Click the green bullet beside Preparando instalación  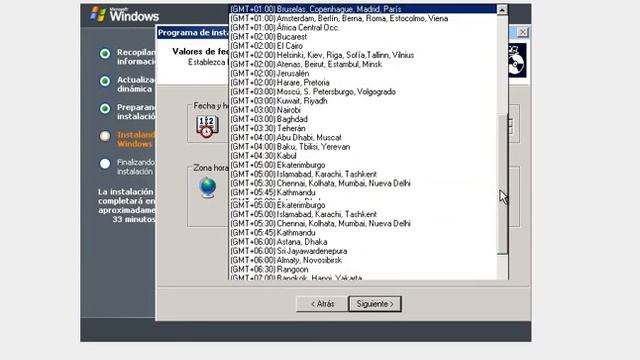click(105, 108)
